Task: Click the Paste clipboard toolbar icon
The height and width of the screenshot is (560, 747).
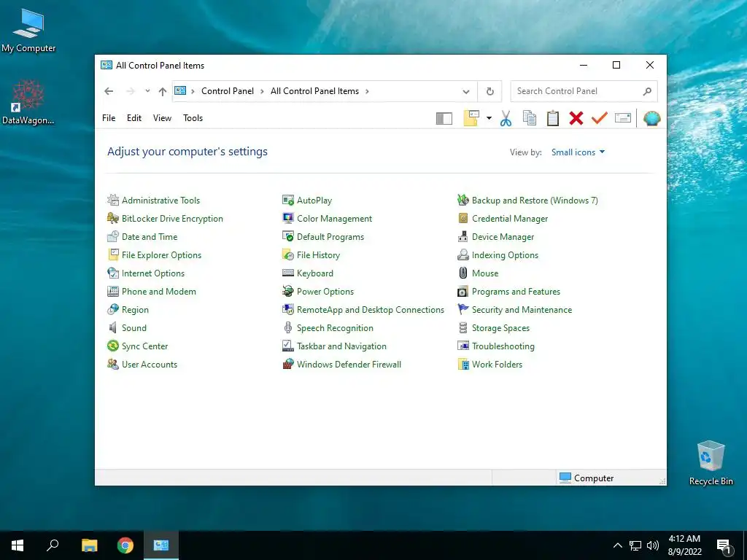Action: tap(553, 118)
